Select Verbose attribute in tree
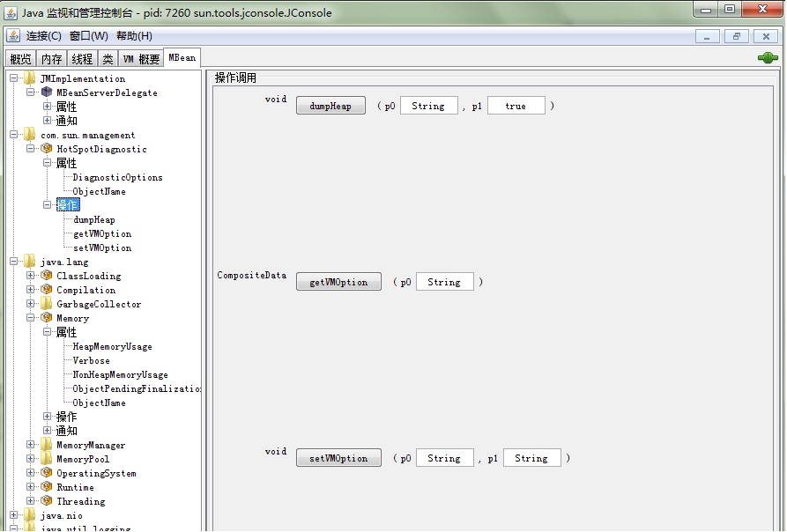Viewport: 787px width, 532px height. 91,360
